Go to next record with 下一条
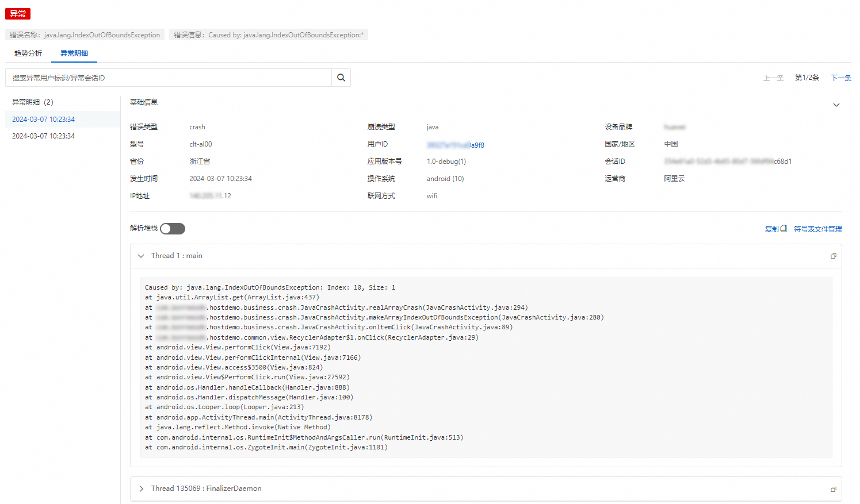The height and width of the screenshot is (504, 860). point(841,78)
